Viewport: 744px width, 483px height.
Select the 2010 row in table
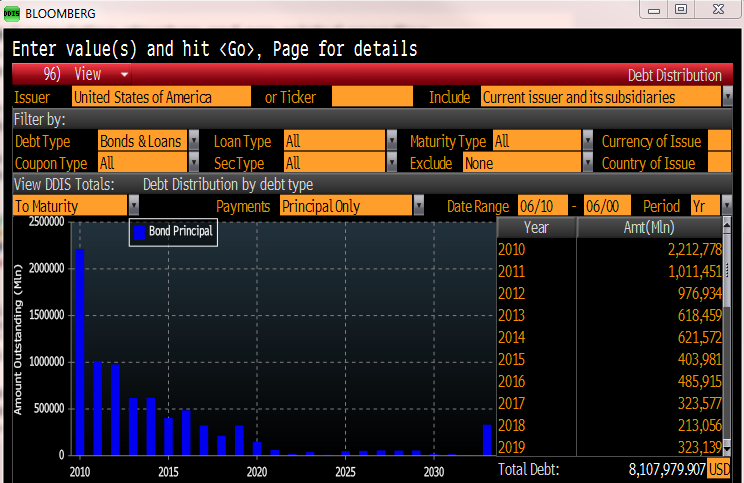[609, 249]
